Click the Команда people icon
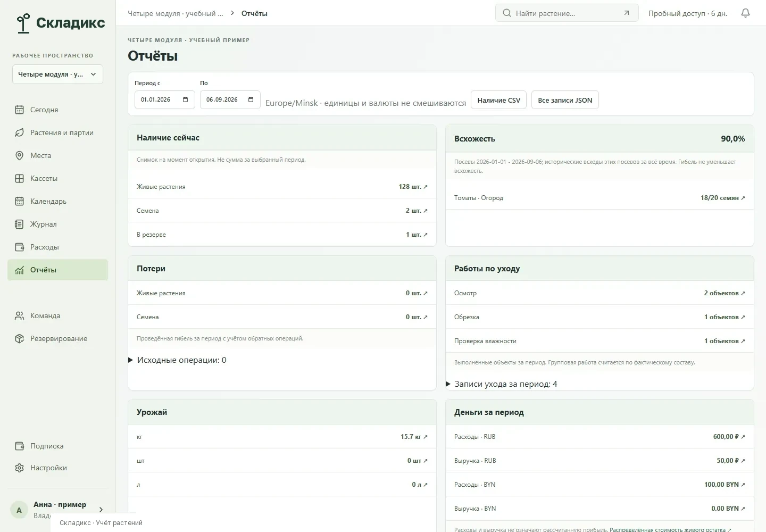The image size is (766, 532). tap(20, 315)
